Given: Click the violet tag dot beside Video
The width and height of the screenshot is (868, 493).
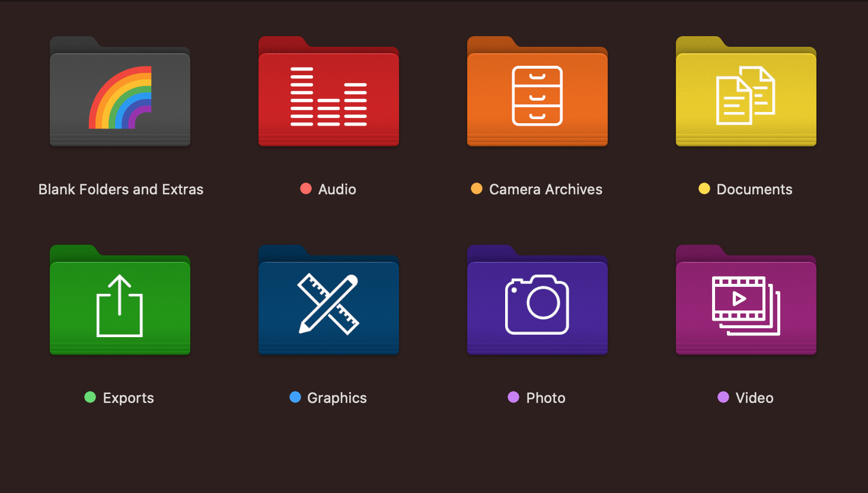Looking at the screenshot, I should (x=723, y=397).
